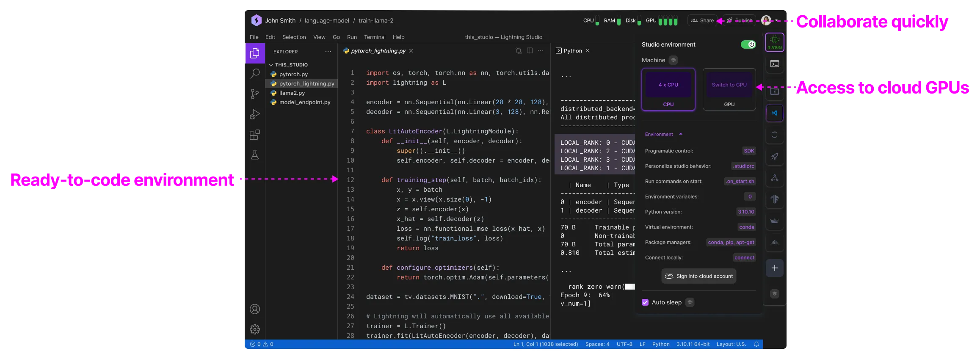Select the Switch to GPU machine card
Viewport: 980px width, 359px height.
729,90
